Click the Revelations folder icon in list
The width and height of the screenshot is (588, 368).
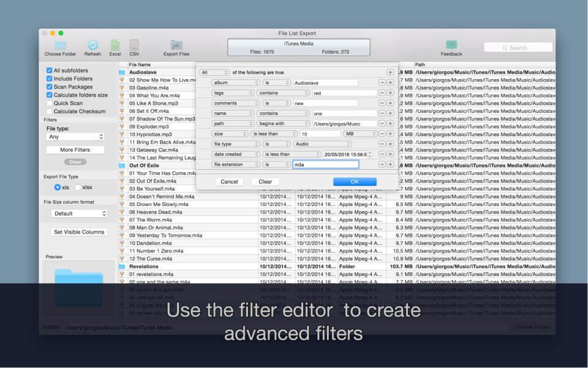point(122,266)
